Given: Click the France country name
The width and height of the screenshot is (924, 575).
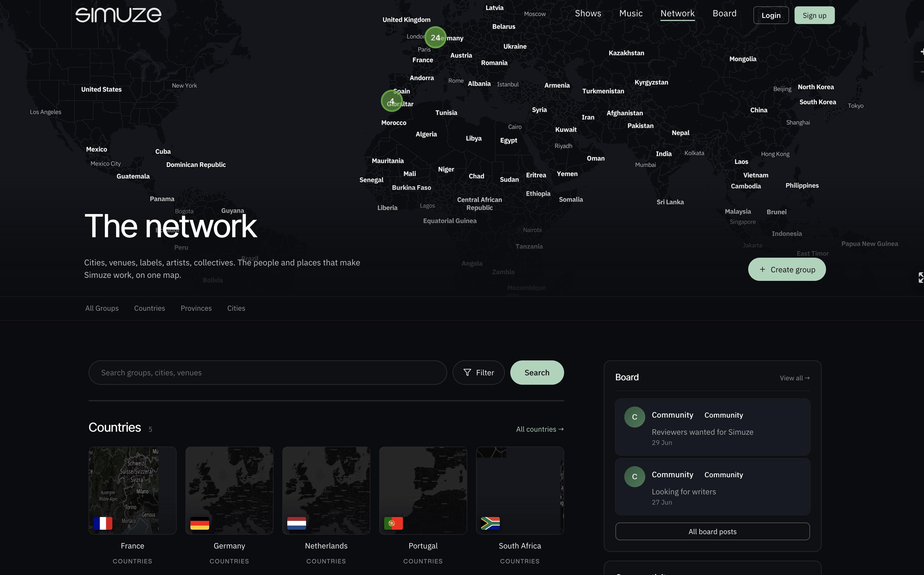Looking at the screenshot, I should tap(132, 546).
